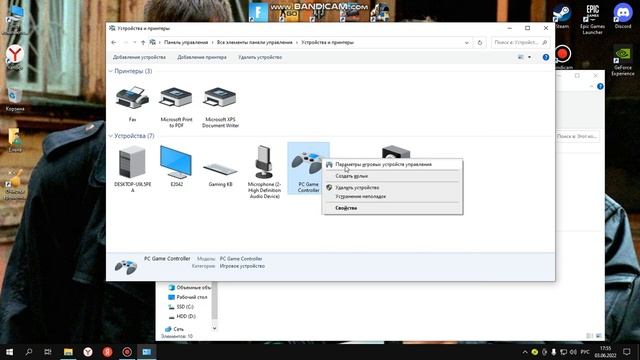Screen dimensions: 640x360
Task: Open Task View on taskbar
Action: click(x=48, y=352)
